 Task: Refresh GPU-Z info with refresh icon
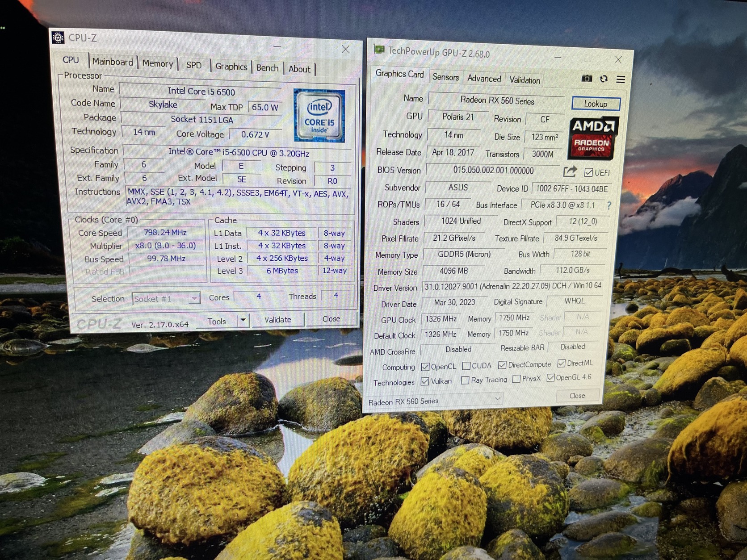point(604,79)
